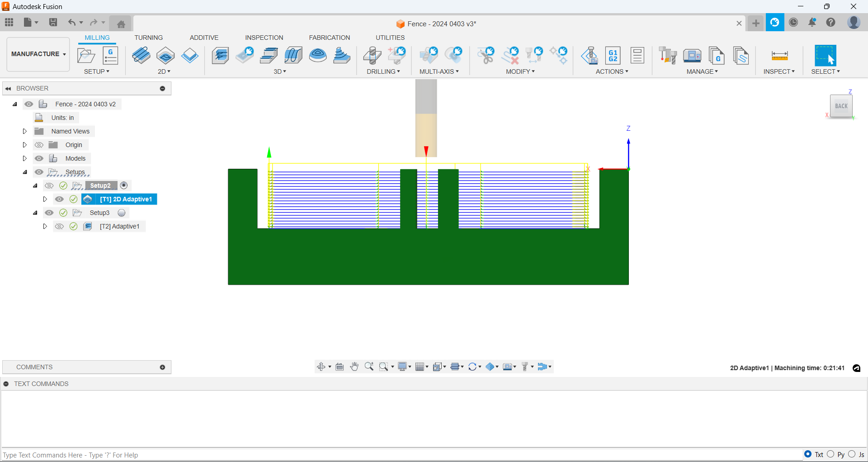The height and width of the screenshot is (462, 868).
Task: Open the notifications bell
Action: tap(812, 22)
